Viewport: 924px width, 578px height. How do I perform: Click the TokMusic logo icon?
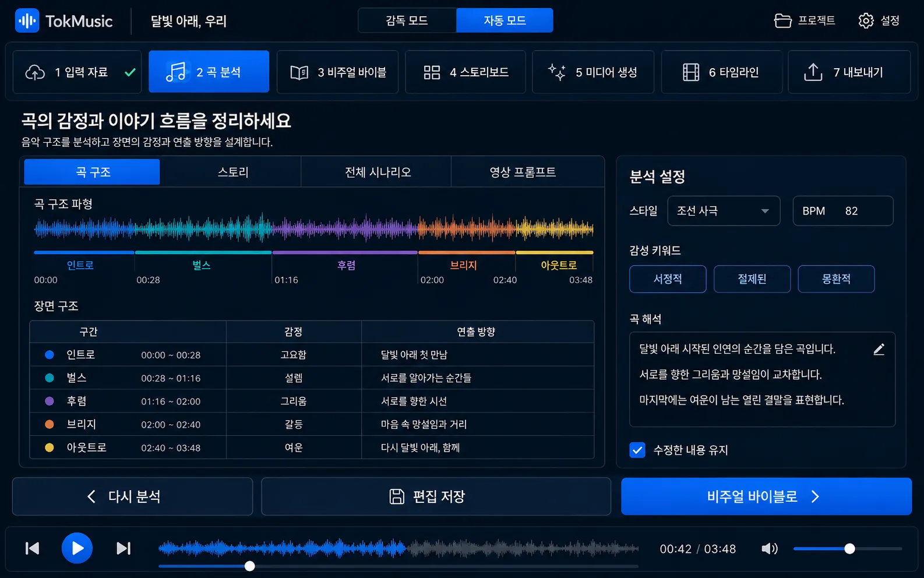[27, 21]
